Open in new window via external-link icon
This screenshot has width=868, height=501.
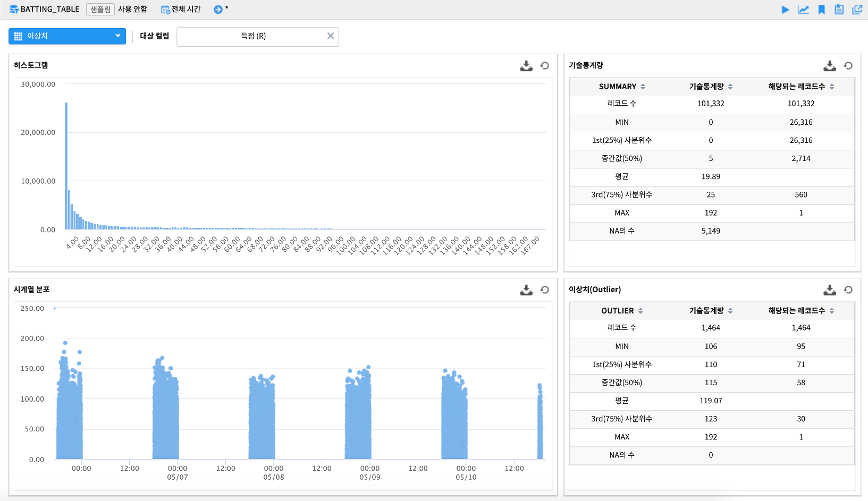click(x=857, y=10)
